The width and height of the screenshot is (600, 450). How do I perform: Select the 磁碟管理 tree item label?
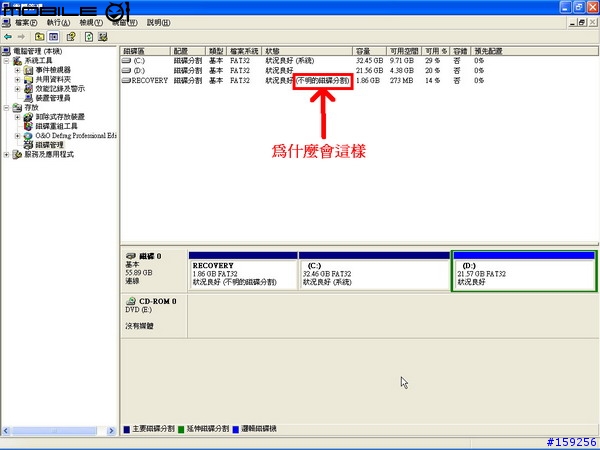tap(50, 145)
